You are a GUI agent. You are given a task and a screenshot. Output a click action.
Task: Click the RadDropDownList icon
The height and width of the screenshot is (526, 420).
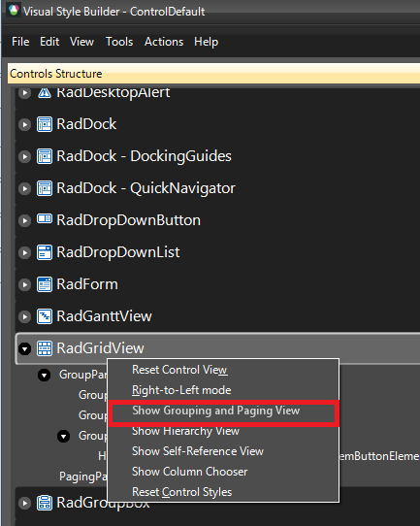click(45, 252)
